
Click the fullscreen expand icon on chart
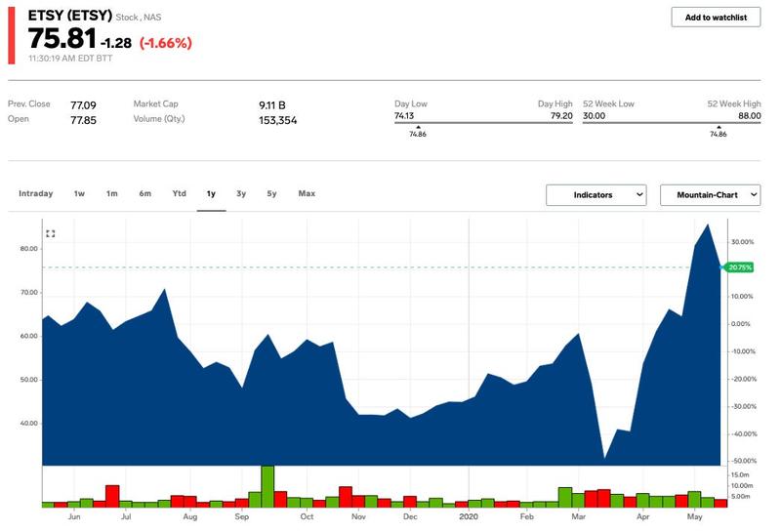click(51, 233)
